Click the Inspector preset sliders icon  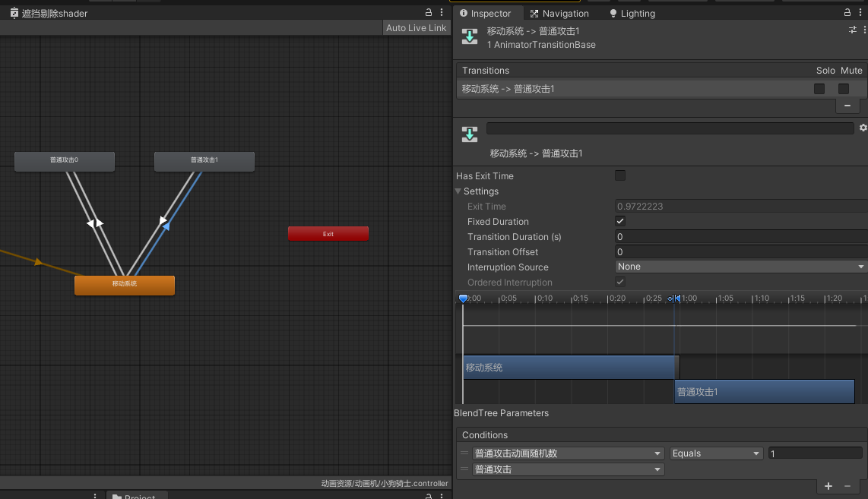point(853,30)
